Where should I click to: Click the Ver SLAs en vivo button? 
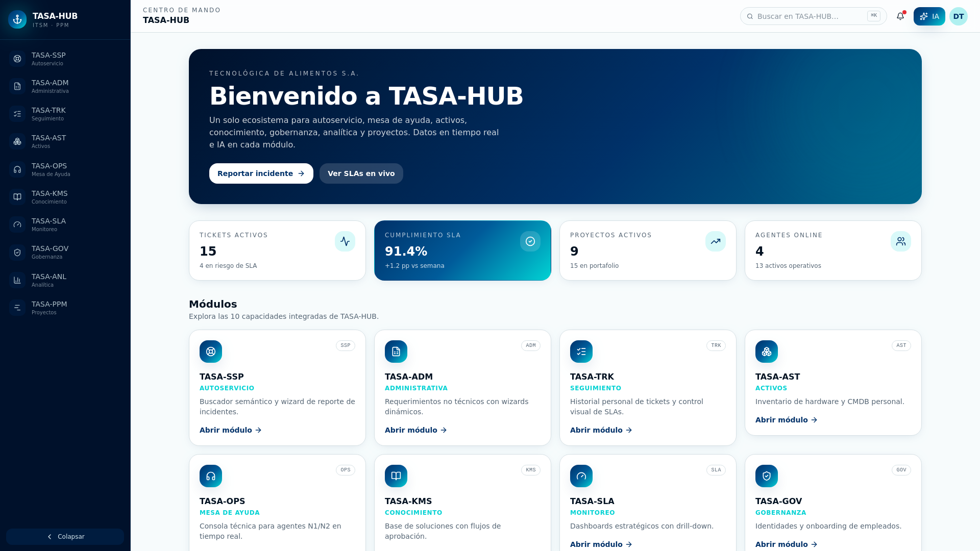[x=361, y=173]
